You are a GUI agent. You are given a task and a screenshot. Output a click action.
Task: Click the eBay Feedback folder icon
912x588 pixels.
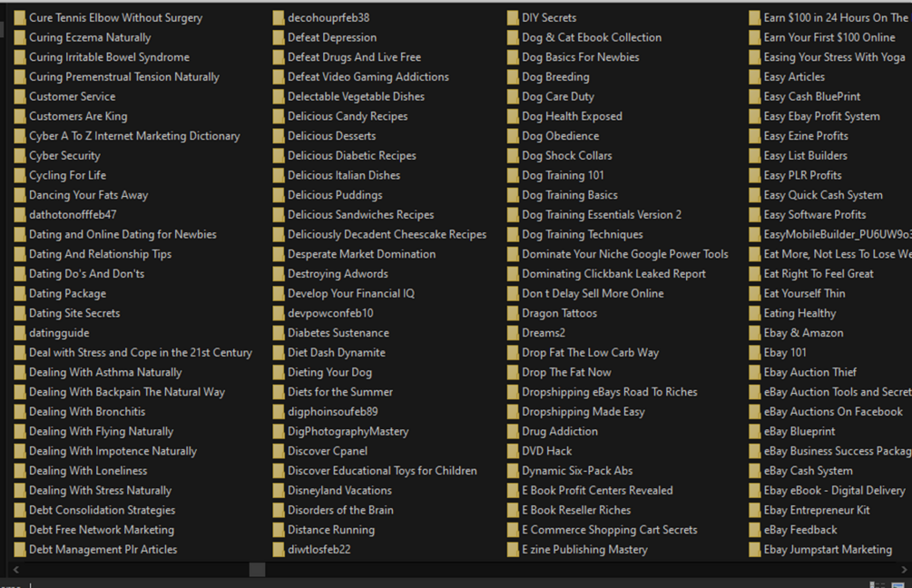tap(754, 530)
